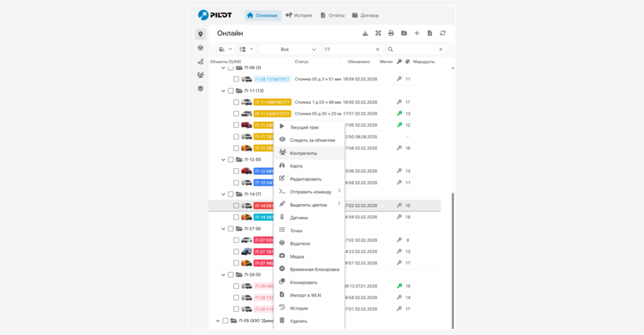Click the П-11 Н591УА777 vehicle label
This screenshot has height=335, width=644.
[273, 102]
